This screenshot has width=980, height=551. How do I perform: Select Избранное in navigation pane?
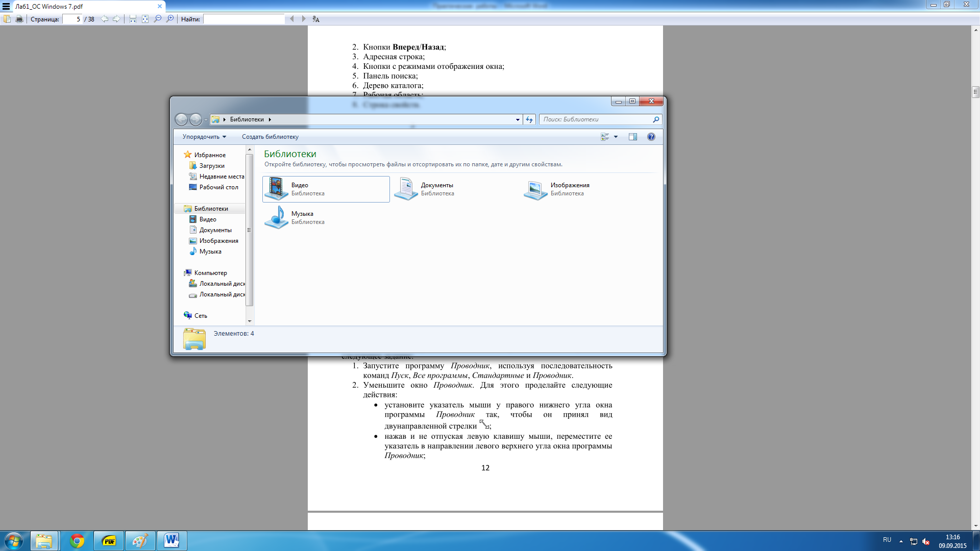(x=209, y=155)
